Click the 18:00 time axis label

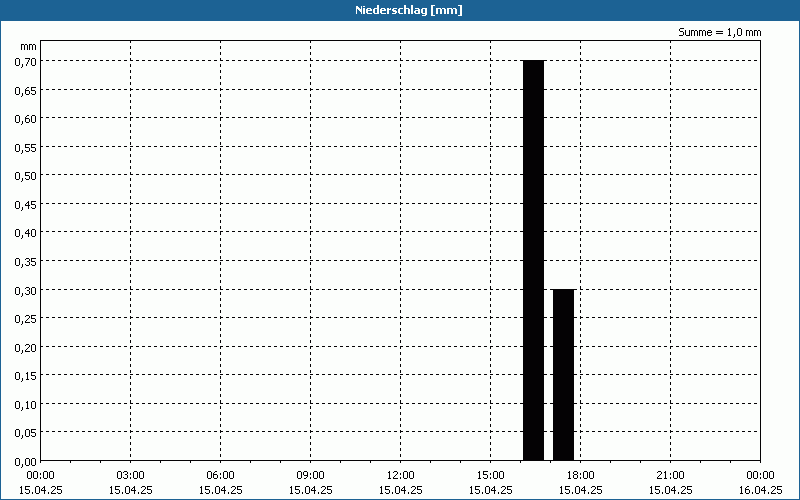581,476
